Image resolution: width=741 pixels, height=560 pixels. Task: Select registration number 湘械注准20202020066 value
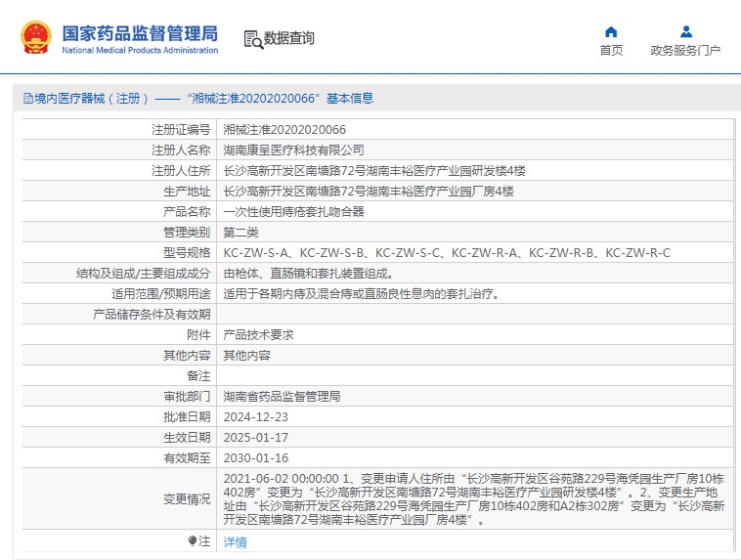click(x=284, y=129)
